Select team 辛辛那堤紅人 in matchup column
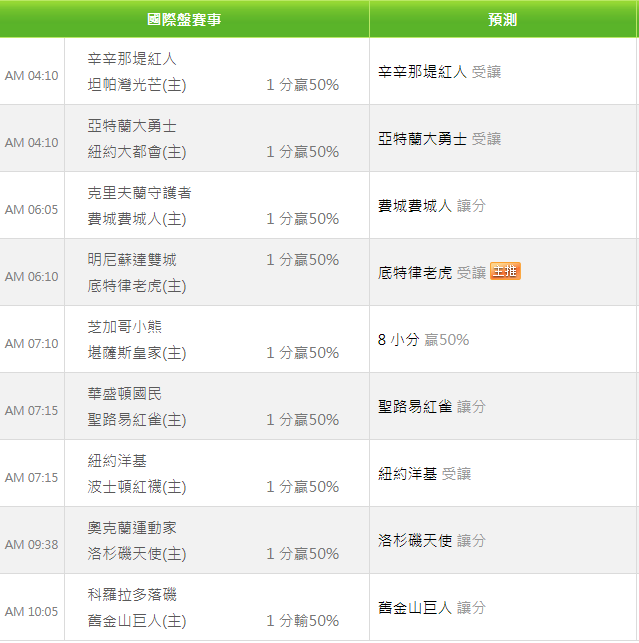Viewport: 639px width, 643px height. (132, 59)
